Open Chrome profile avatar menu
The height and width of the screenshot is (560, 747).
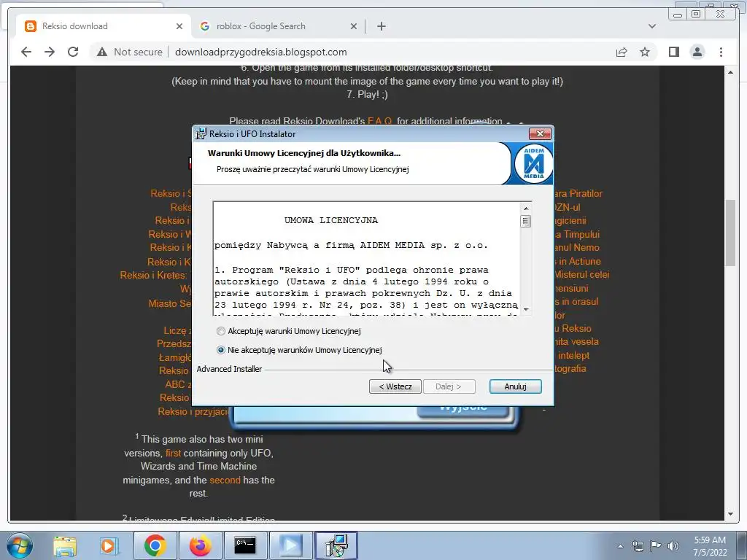point(697,52)
